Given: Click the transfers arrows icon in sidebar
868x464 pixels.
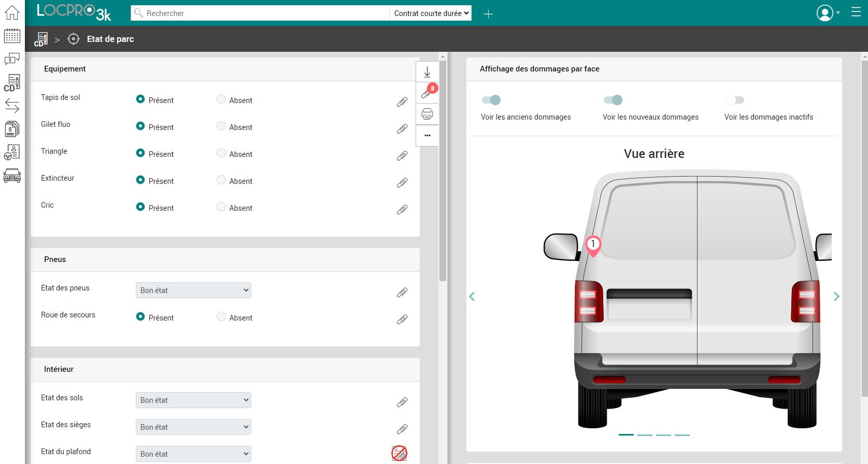Looking at the screenshot, I should 12,106.
